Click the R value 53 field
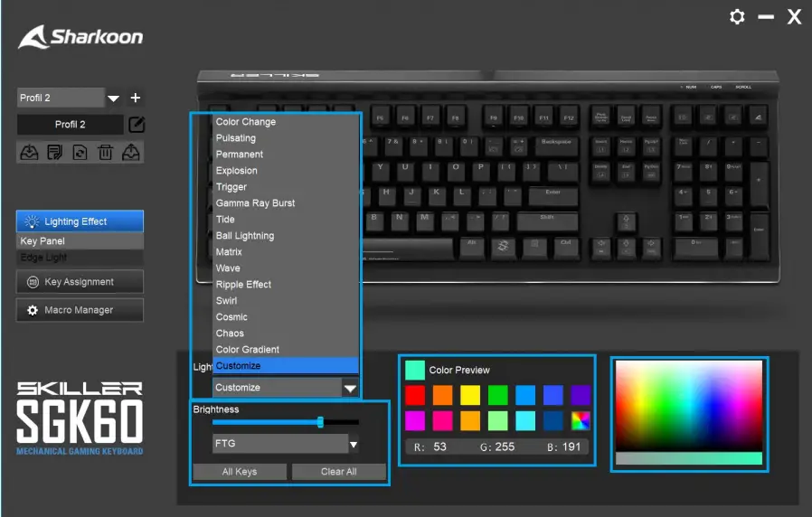The height and width of the screenshot is (517, 812). 439,446
